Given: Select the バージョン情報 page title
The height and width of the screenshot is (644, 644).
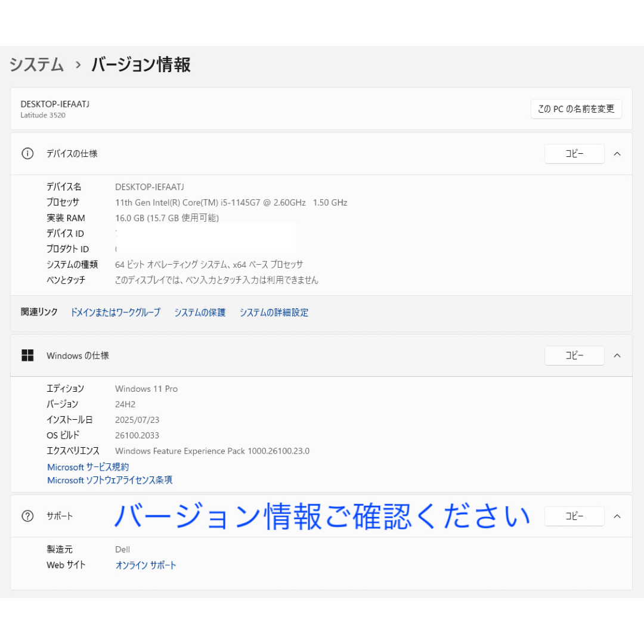Looking at the screenshot, I should (x=141, y=64).
